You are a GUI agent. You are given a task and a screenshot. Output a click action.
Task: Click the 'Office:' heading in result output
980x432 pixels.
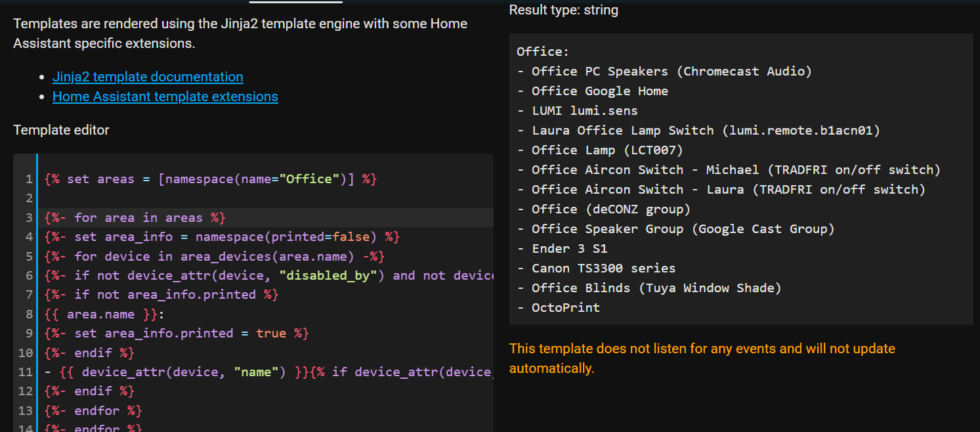click(543, 51)
